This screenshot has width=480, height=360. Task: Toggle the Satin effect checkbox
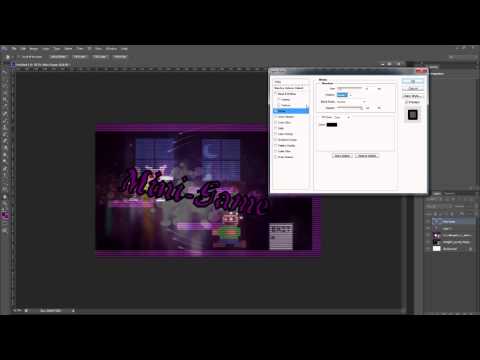point(275,128)
